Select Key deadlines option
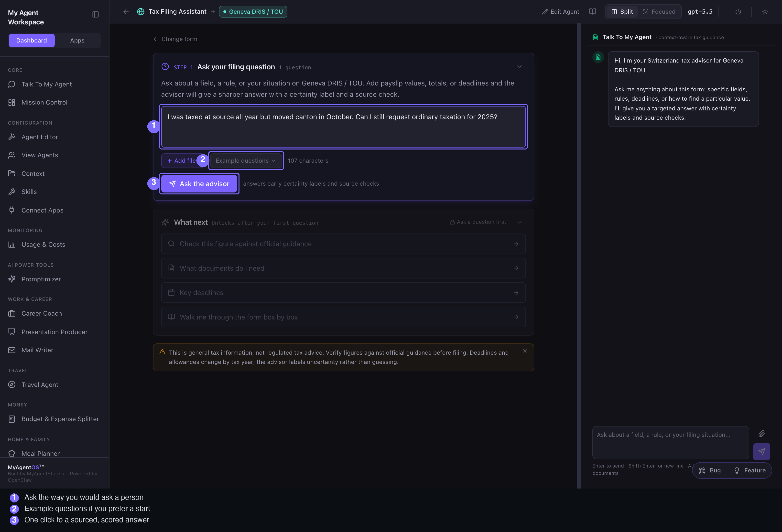The height and width of the screenshot is (532, 782). pyautogui.click(x=343, y=293)
